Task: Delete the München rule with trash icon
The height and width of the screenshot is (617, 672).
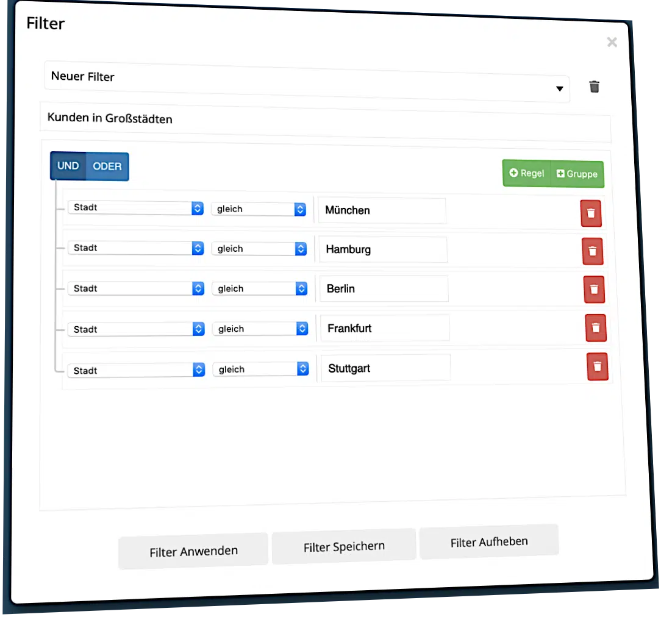Action: [x=590, y=213]
